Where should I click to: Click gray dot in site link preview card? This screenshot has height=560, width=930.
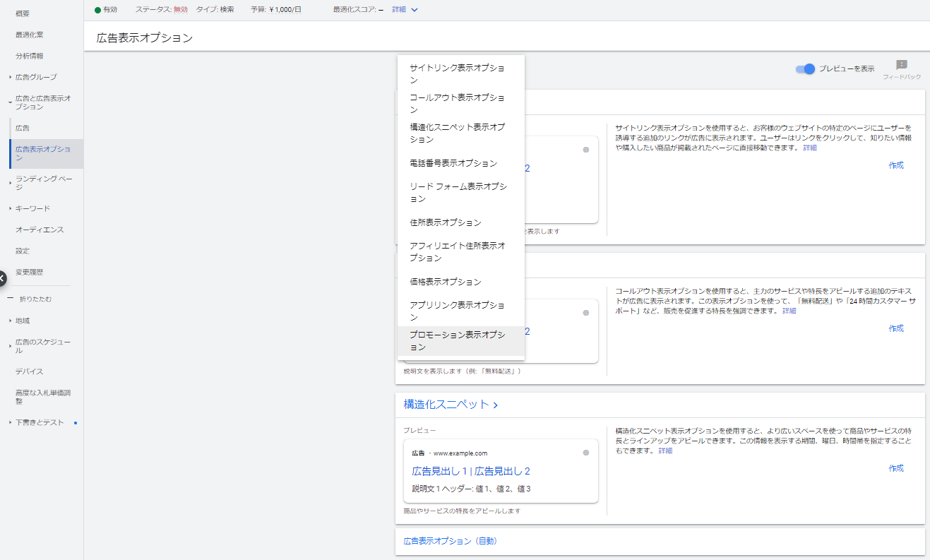pos(585,150)
